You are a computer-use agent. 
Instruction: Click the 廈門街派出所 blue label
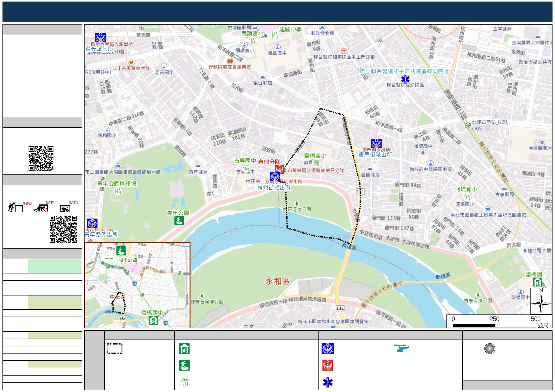(x=375, y=155)
